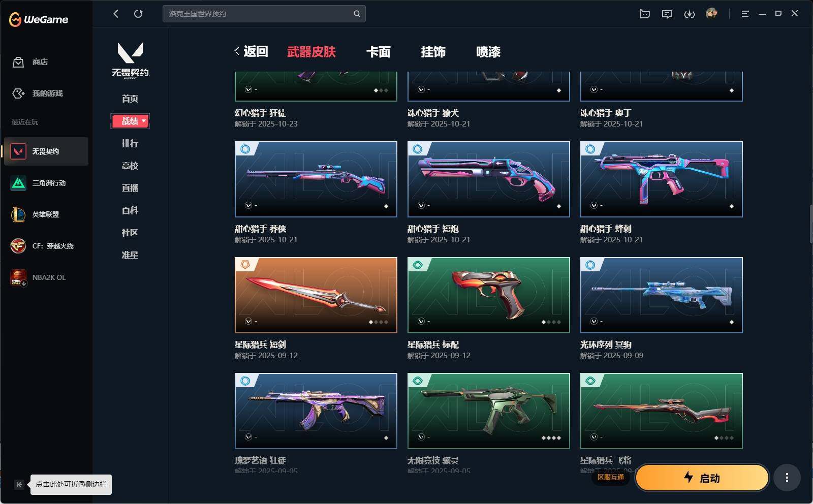Image resolution: width=813 pixels, height=504 pixels.
Task: Open the download manager icon
Action: click(x=689, y=14)
